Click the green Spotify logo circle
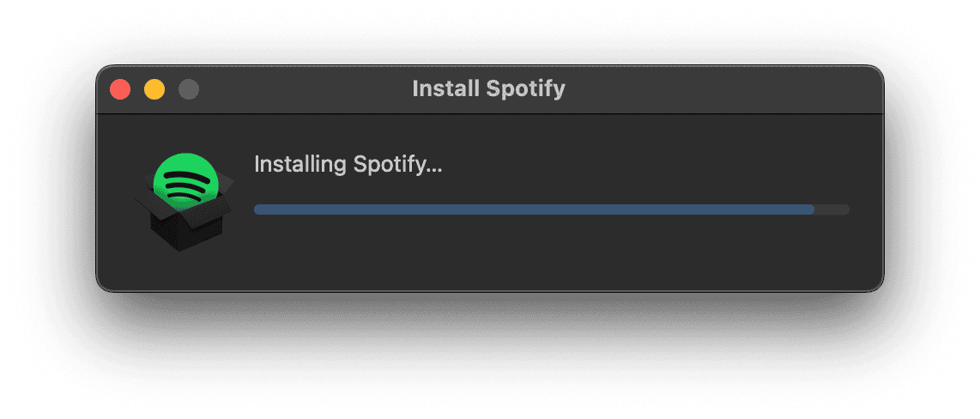Screen dimensions: 980x419 (184, 182)
